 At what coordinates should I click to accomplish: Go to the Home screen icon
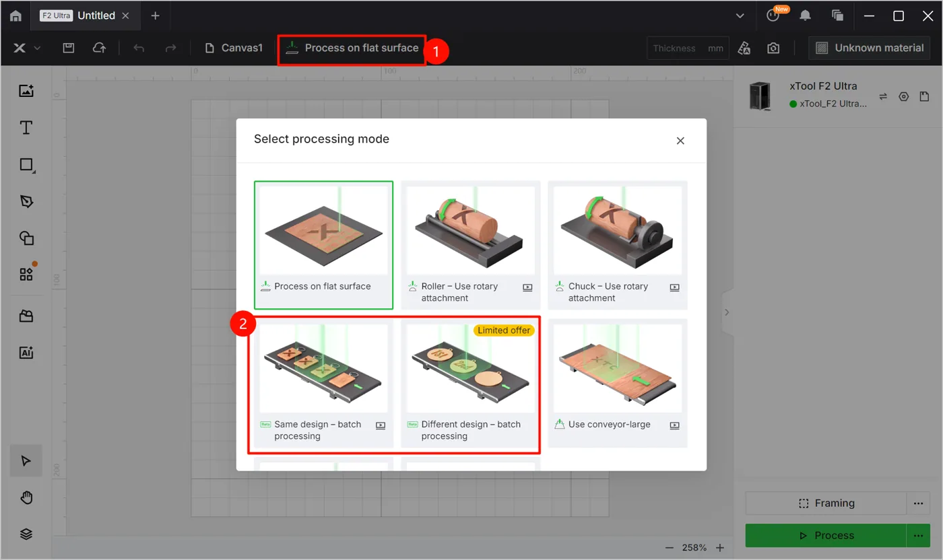15,15
